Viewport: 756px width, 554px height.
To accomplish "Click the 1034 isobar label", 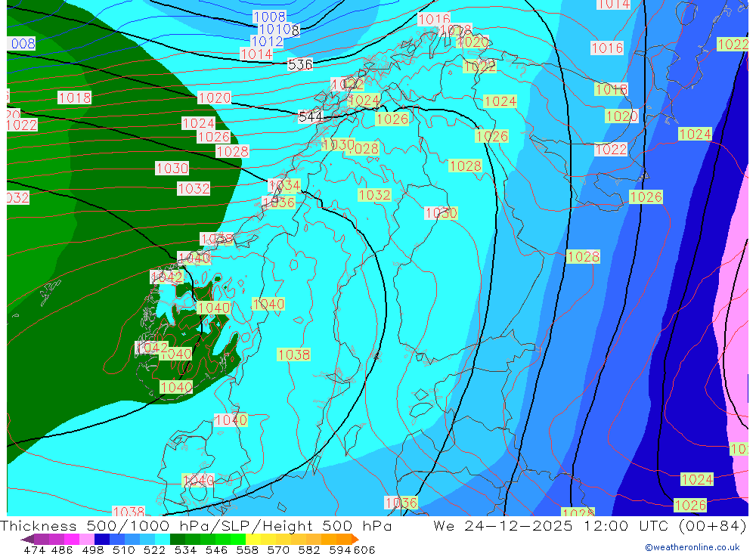I will (x=284, y=185).
